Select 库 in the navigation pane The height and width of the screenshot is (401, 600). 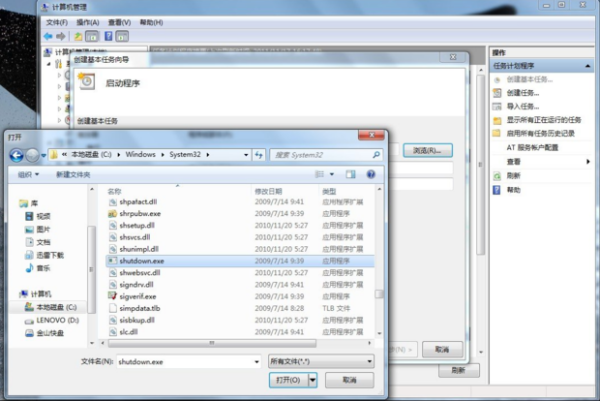pos(29,203)
